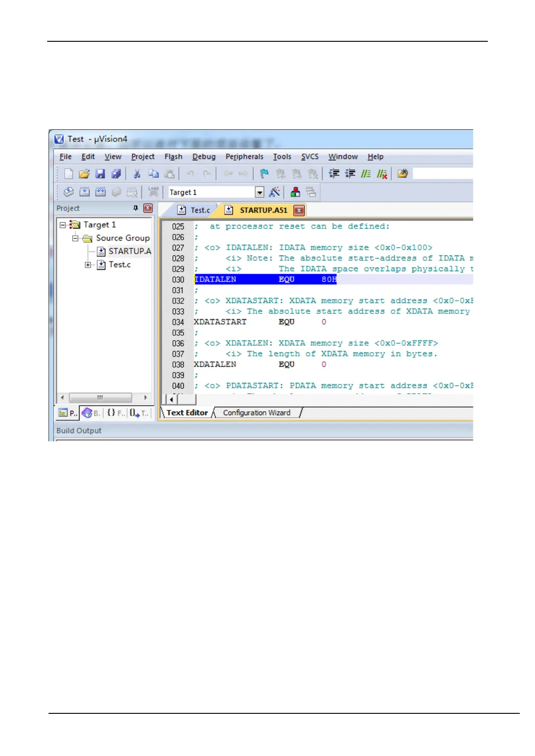Switch to the Test.c editor tab

tap(194, 210)
